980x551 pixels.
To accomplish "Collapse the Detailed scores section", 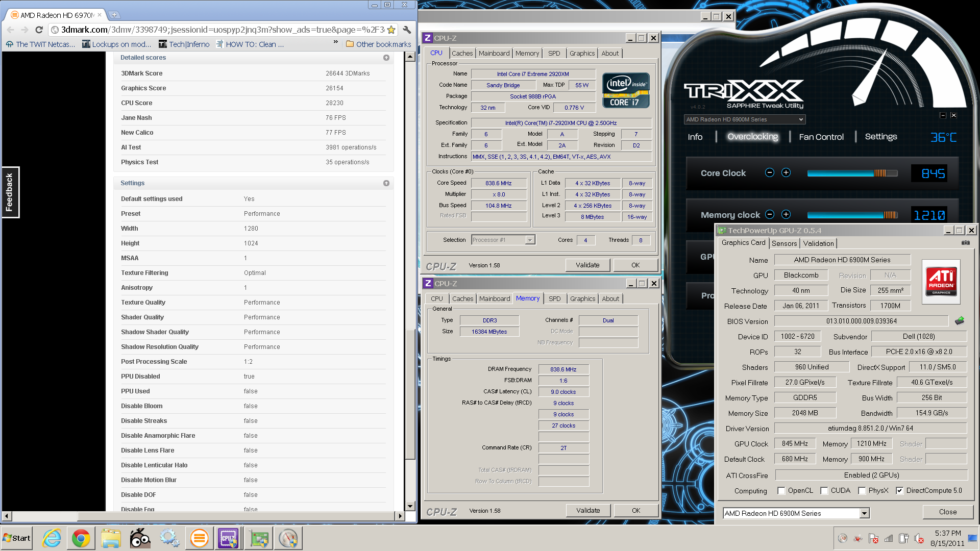I will pos(386,58).
